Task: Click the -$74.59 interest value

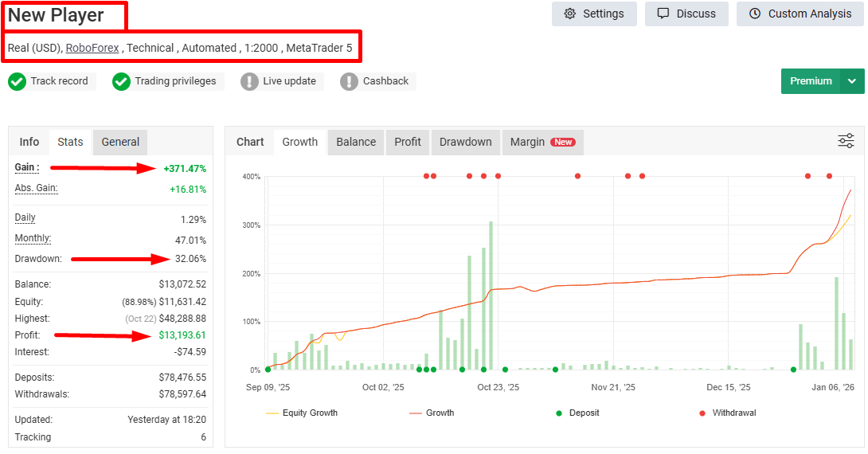Action: pos(190,352)
